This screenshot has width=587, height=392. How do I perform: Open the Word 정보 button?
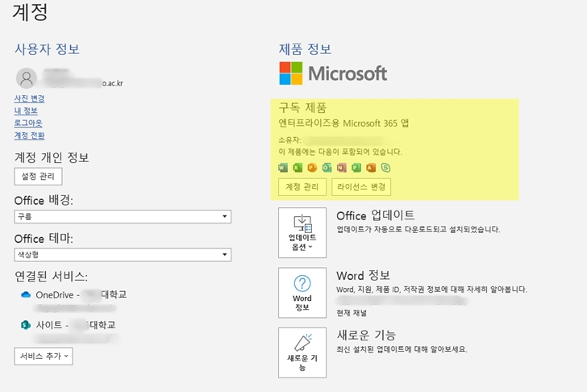tap(302, 293)
